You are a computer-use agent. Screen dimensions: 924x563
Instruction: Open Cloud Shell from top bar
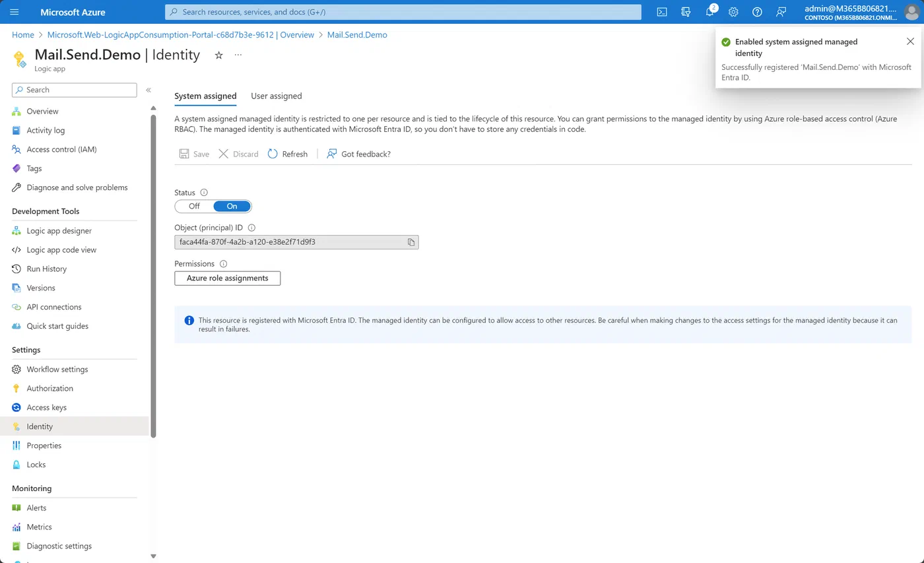(662, 12)
